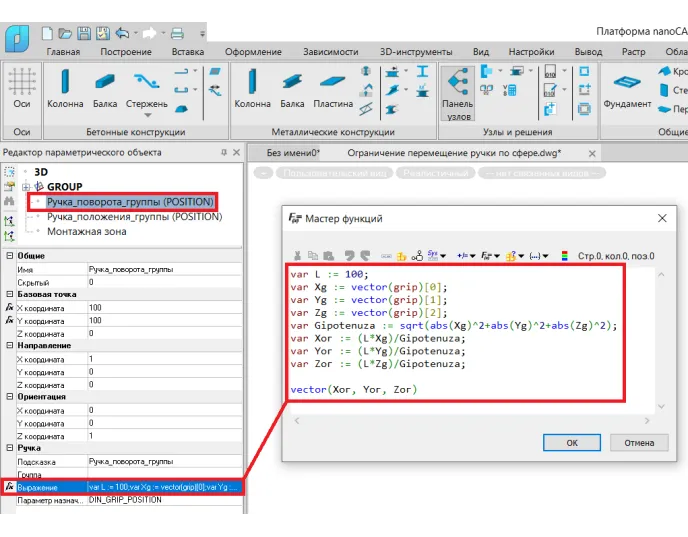Image resolution: width=688 pixels, height=537 pixels.
Task: Click the object selection icon in Мастер функций
Action: (417, 256)
